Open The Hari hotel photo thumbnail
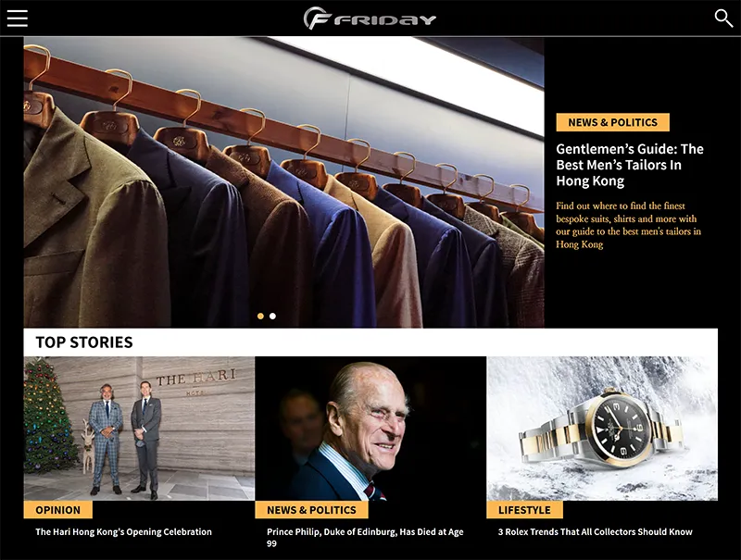Image resolution: width=741 pixels, height=560 pixels. (x=139, y=429)
